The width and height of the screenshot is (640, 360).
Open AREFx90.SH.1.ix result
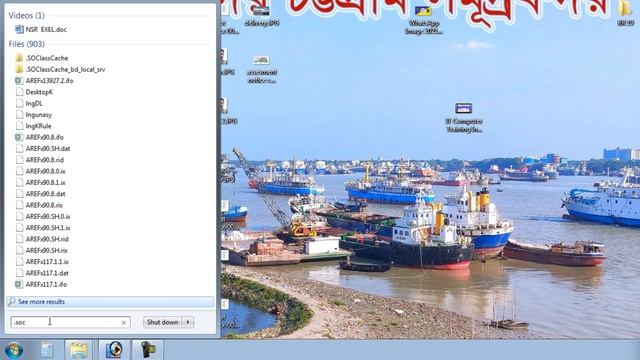[48, 228]
